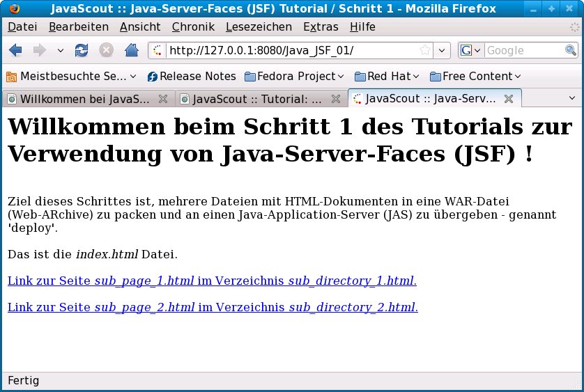Screen dimensions: 584x392
Task: Bookmark this page with the star
Action: coord(424,50)
